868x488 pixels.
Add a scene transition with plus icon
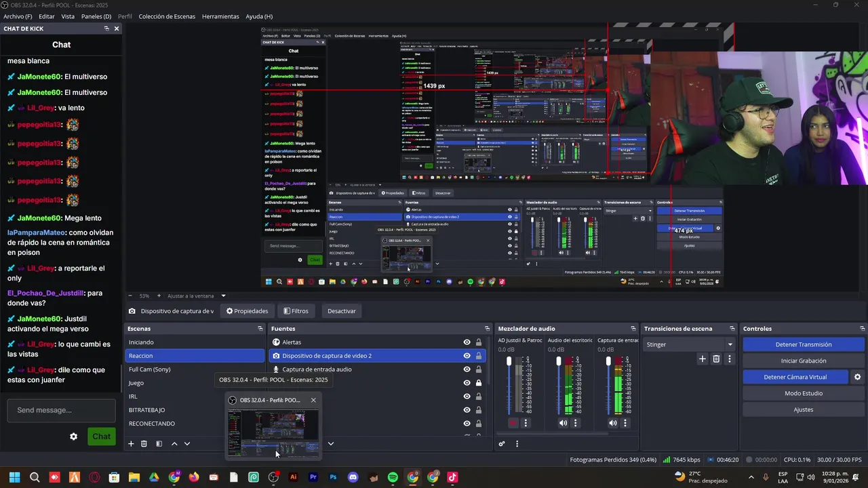pyautogui.click(x=703, y=359)
